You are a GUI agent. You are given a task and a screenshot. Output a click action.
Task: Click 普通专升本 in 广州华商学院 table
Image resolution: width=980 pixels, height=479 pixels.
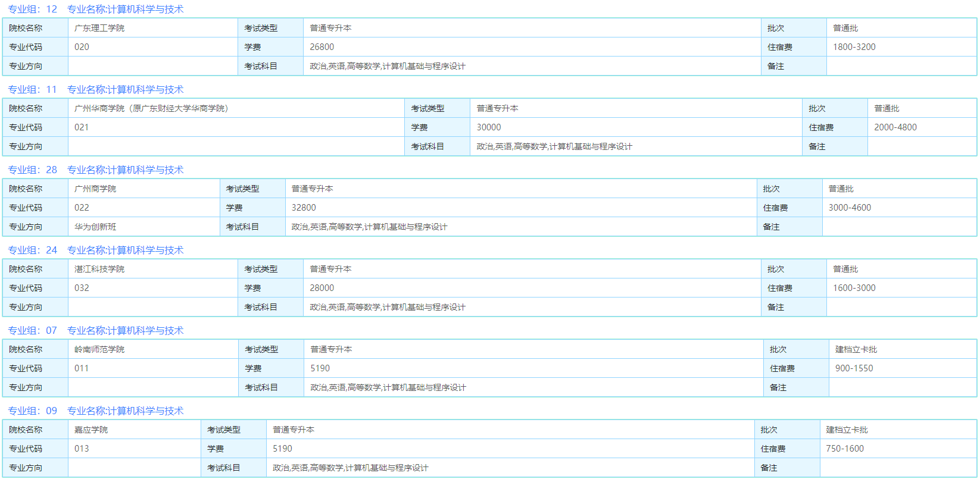497,108
